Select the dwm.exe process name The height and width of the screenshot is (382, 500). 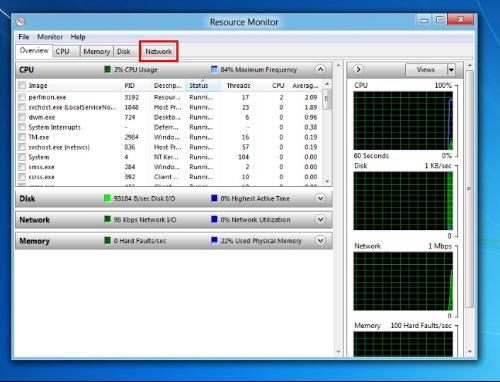coord(42,117)
